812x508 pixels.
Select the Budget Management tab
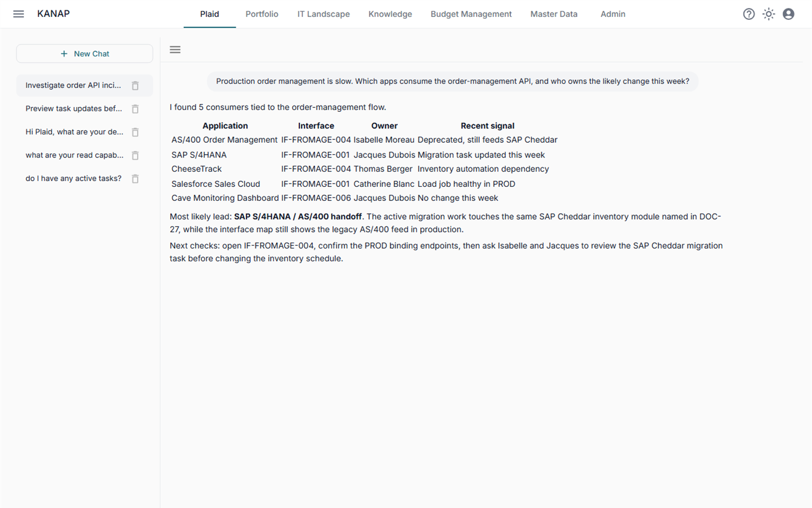(471, 14)
